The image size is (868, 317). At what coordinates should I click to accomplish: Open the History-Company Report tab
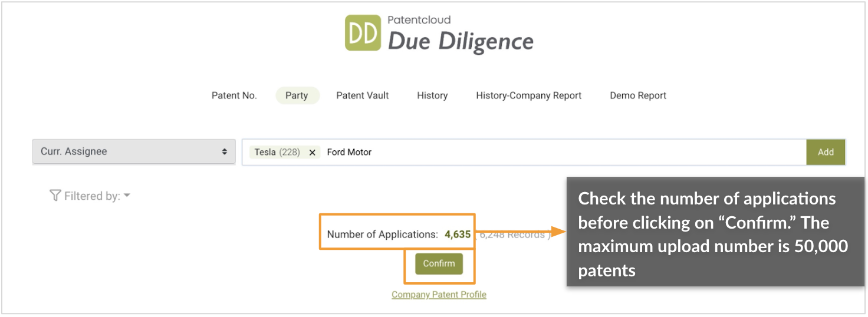(x=529, y=95)
